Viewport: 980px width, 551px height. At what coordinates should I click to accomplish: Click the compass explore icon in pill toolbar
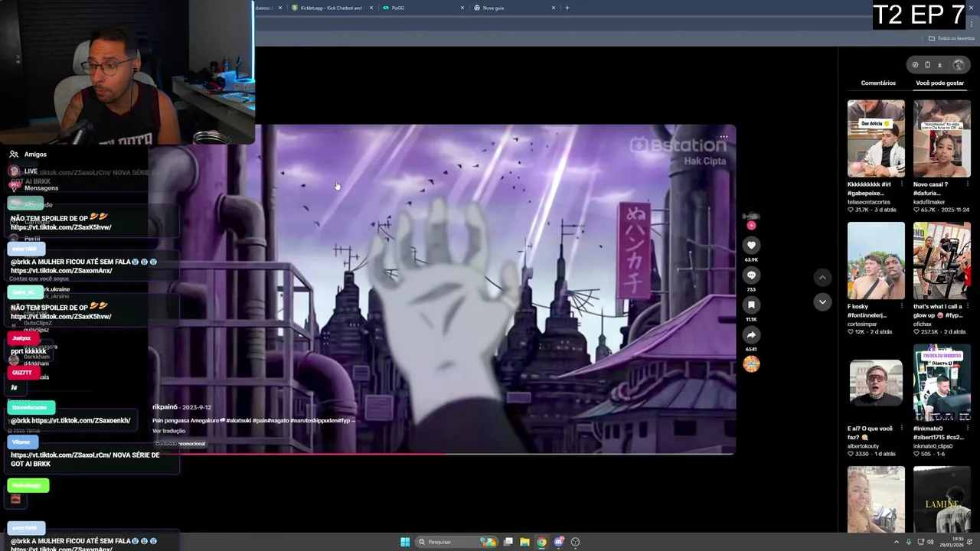[x=915, y=65]
